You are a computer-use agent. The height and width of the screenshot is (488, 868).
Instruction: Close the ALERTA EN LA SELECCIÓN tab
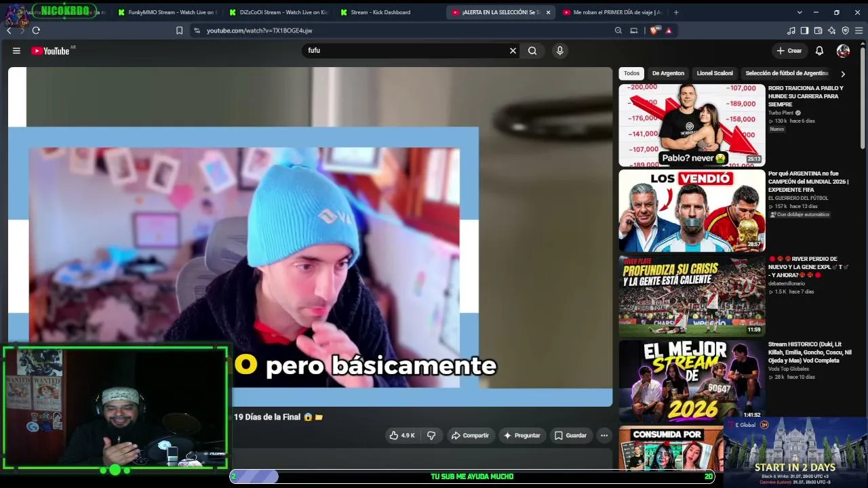click(548, 12)
